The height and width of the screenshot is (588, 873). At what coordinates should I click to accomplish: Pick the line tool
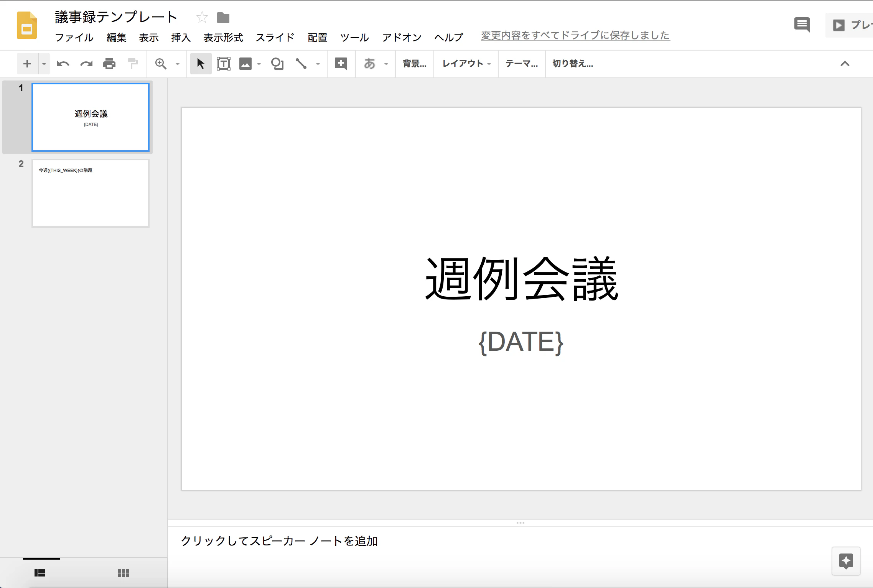click(301, 64)
